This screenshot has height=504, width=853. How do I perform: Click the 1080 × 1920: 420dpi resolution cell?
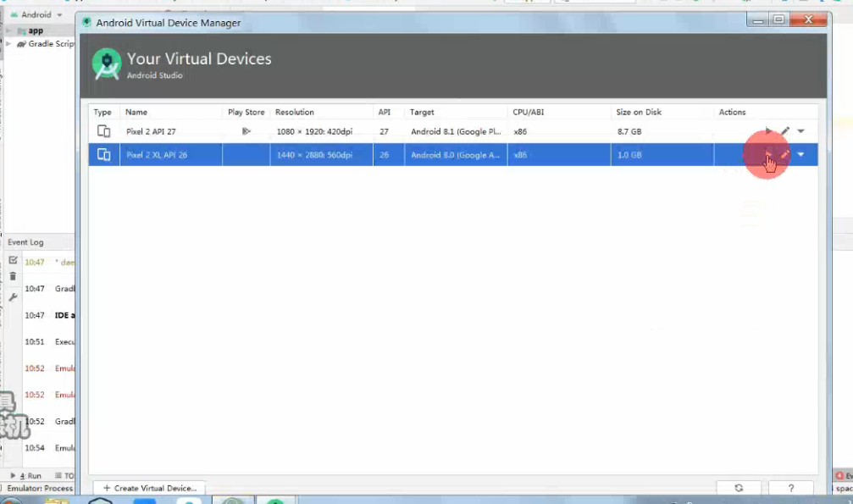[x=314, y=131]
